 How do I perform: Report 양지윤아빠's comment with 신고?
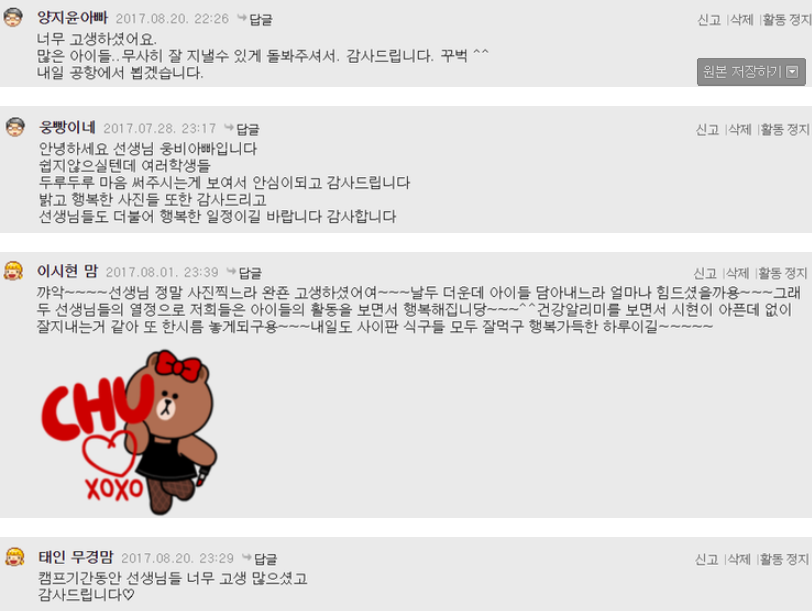[709, 20]
